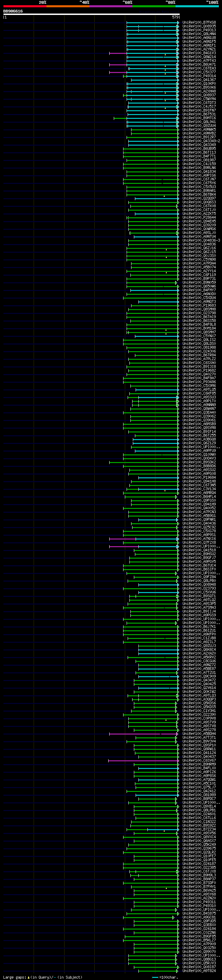Click the cyan ~100% identity legend segment

pos(197,6)
